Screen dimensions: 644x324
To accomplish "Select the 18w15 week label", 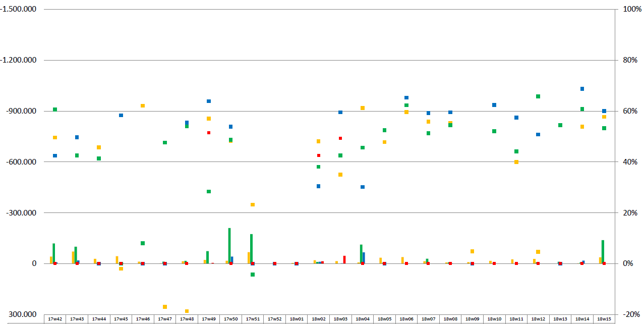I will click(604, 319).
